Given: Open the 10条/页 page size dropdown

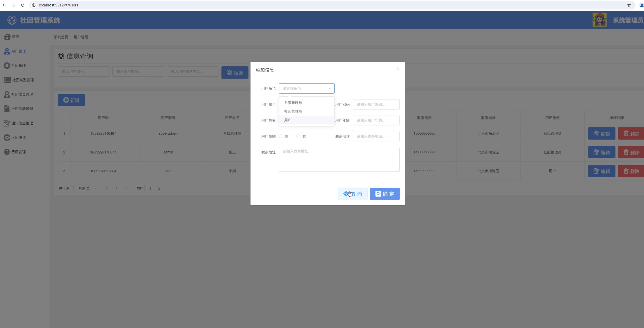Looking at the screenshot, I should point(86,188).
